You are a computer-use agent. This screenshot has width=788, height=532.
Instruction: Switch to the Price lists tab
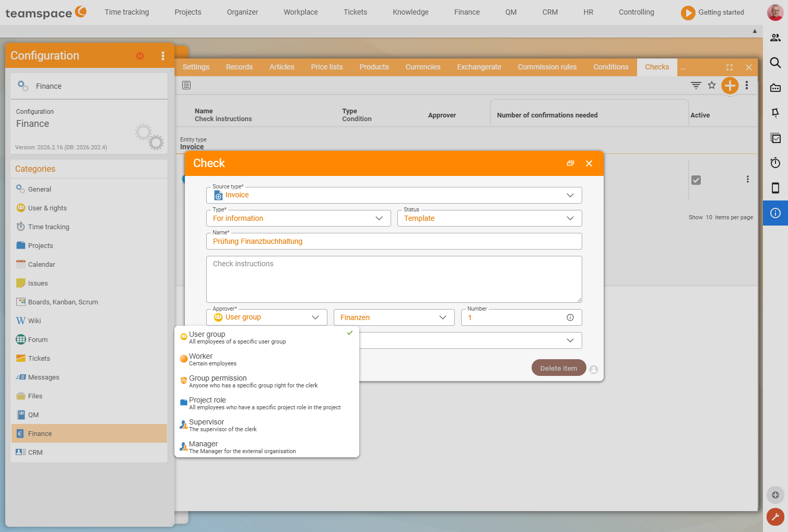pos(327,67)
